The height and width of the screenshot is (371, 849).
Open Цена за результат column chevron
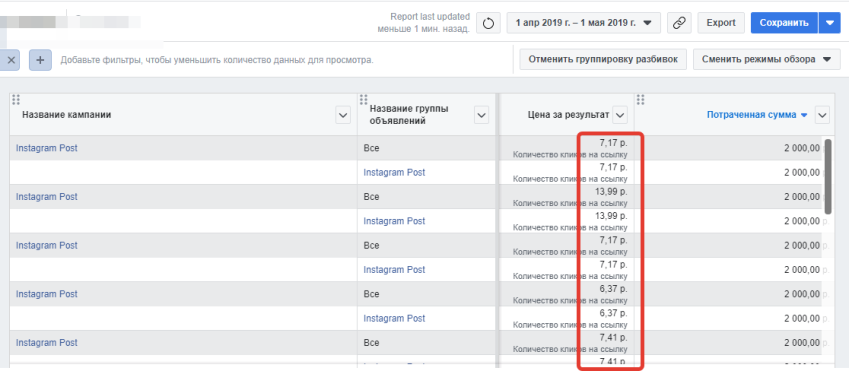pos(620,115)
